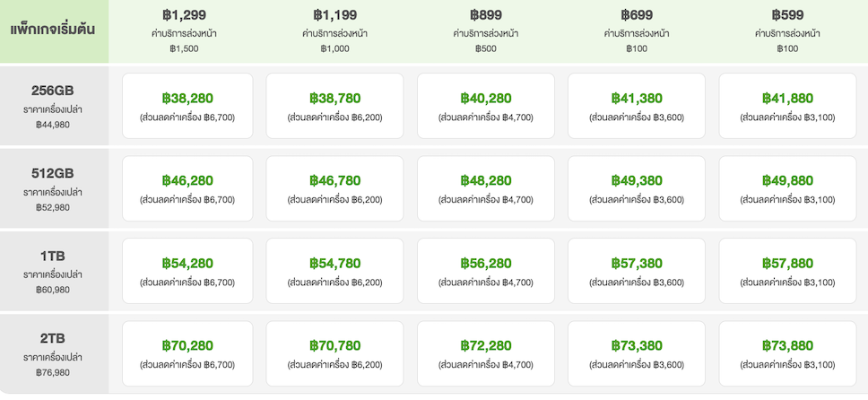The height and width of the screenshot is (400, 868).
Task: Click the ฿599 package column header
Action: (787, 31)
